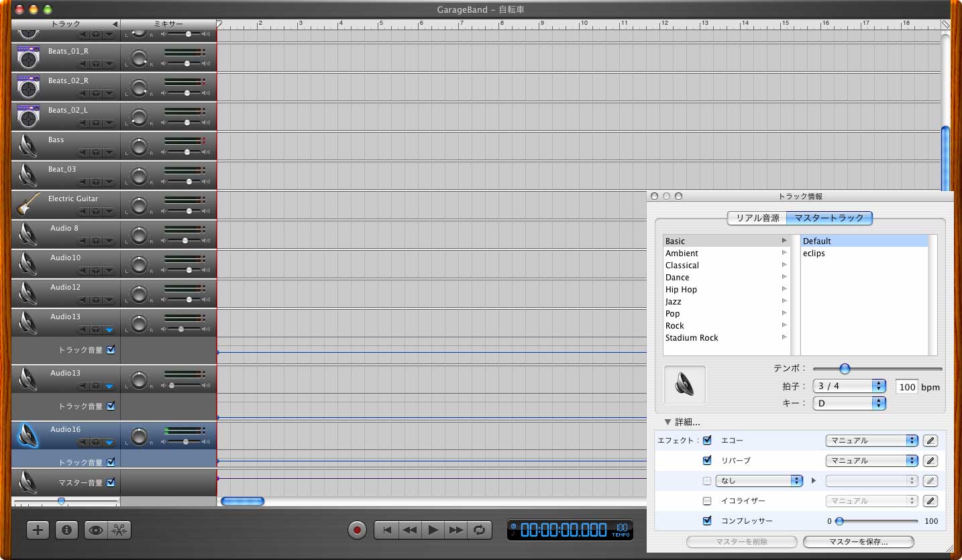Solo the Electric Guitar track with headphones button
Screen dimensions: 962x560
[x=95, y=212]
